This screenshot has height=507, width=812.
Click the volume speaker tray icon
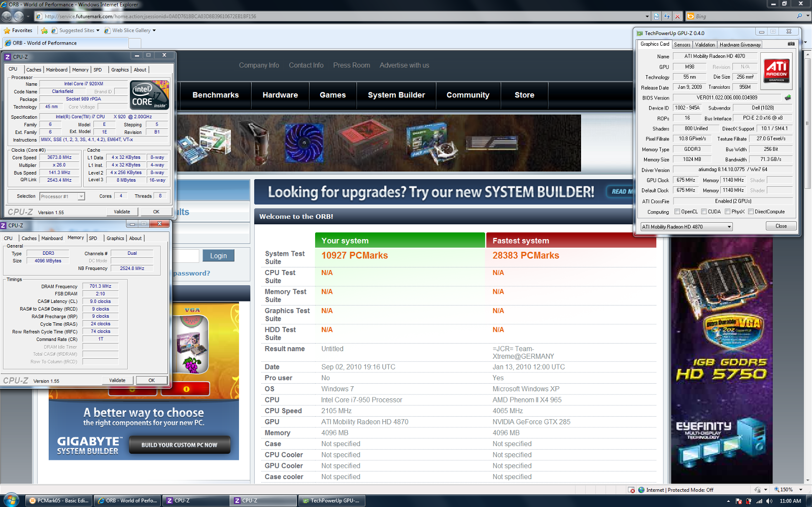(769, 501)
